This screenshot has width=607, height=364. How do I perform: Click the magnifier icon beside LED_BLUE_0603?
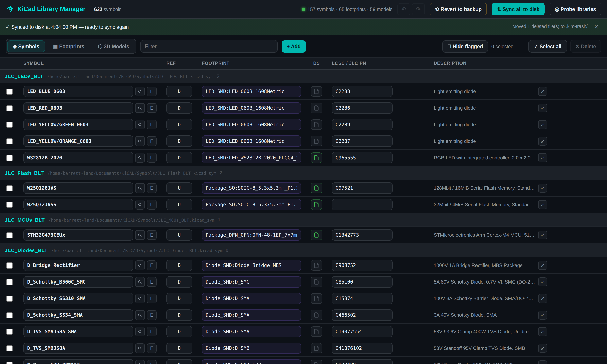pyautogui.click(x=140, y=91)
